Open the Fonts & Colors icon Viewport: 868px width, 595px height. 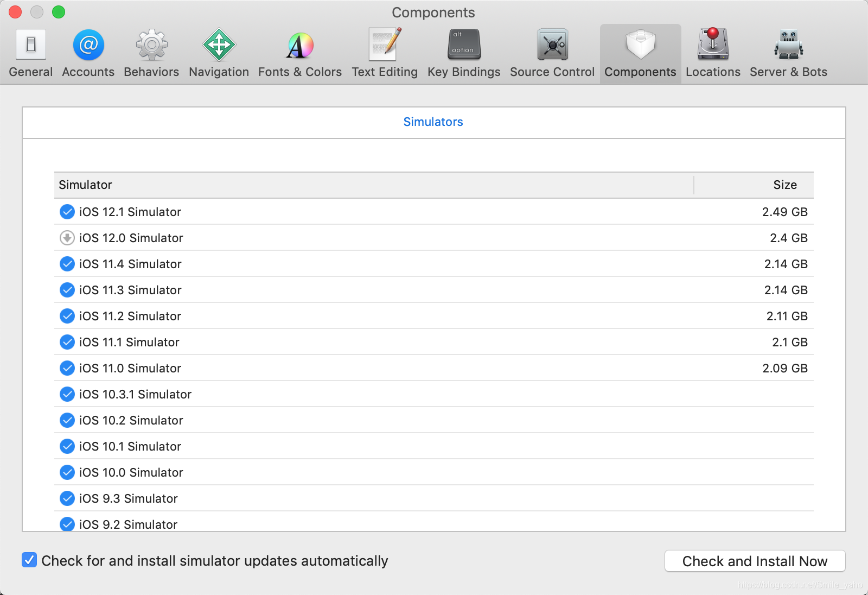click(x=300, y=46)
